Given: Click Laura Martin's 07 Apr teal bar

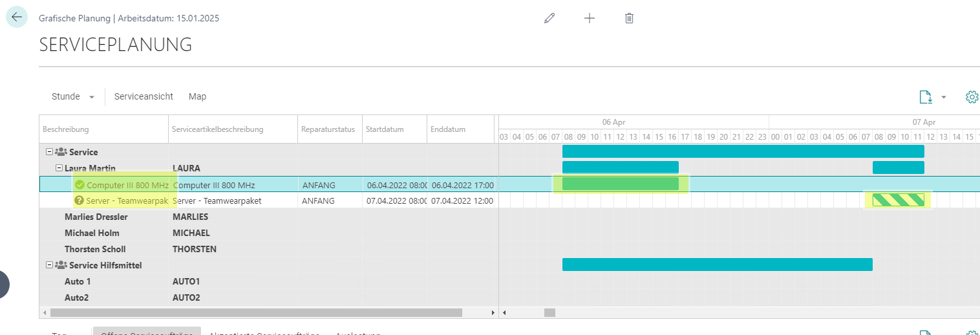Looking at the screenshot, I should (899, 167).
